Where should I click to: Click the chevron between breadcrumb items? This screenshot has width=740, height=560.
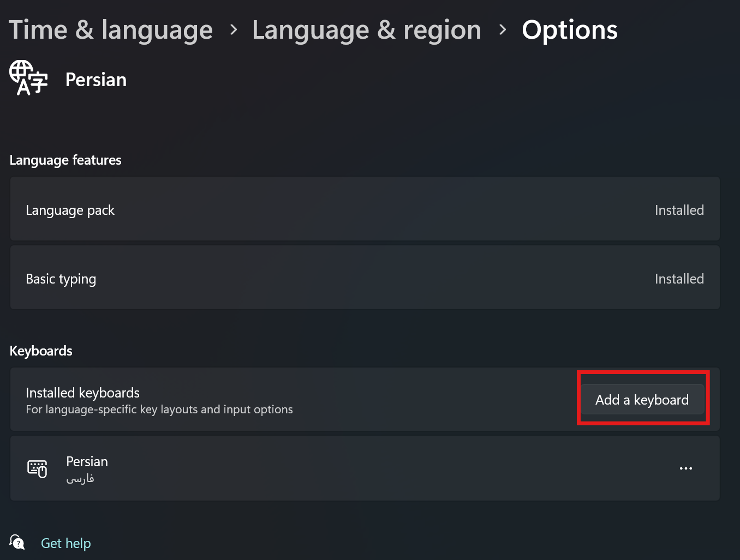coord(233,30)
